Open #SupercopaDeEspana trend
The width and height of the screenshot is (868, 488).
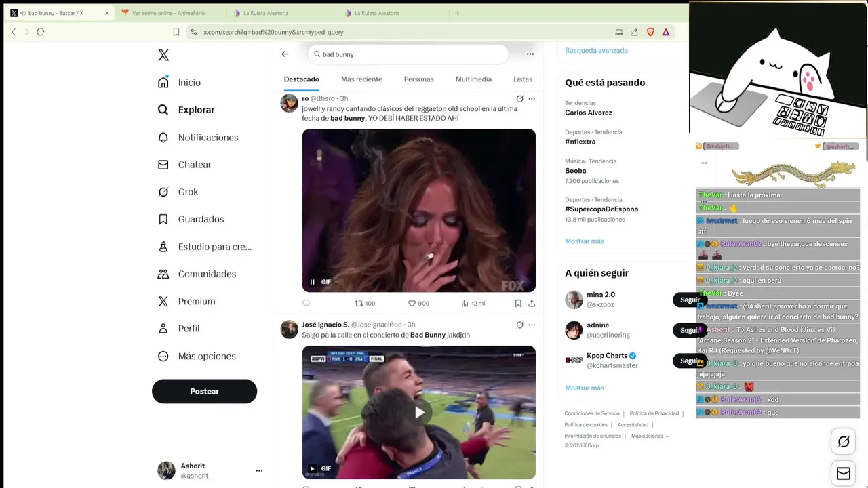point(601,209)
